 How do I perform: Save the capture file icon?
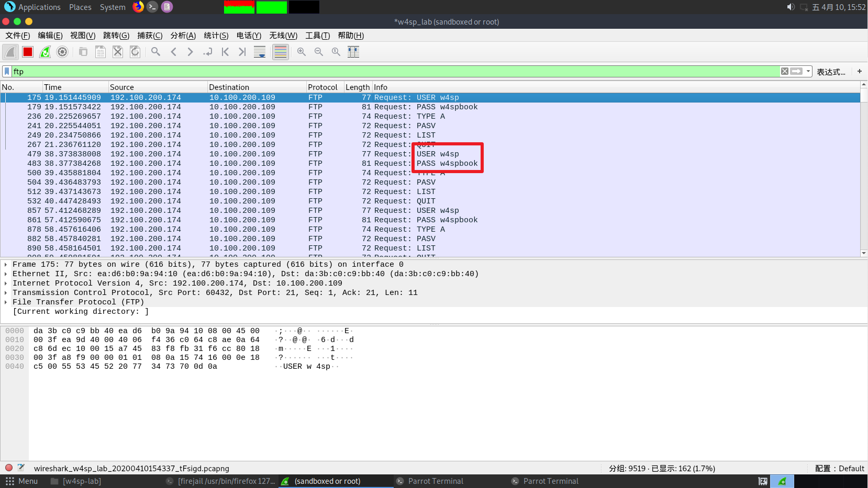pos(101,52)
